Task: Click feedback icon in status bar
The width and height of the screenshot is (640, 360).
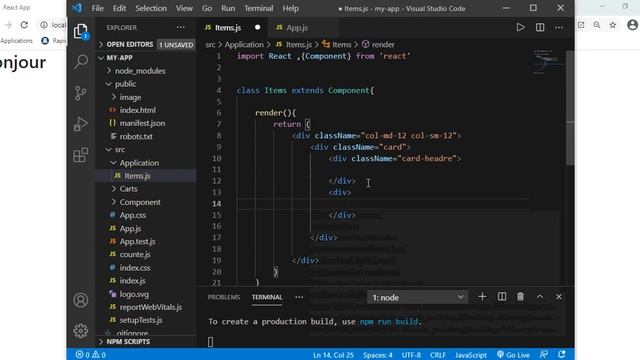Action: click(543, 355)
